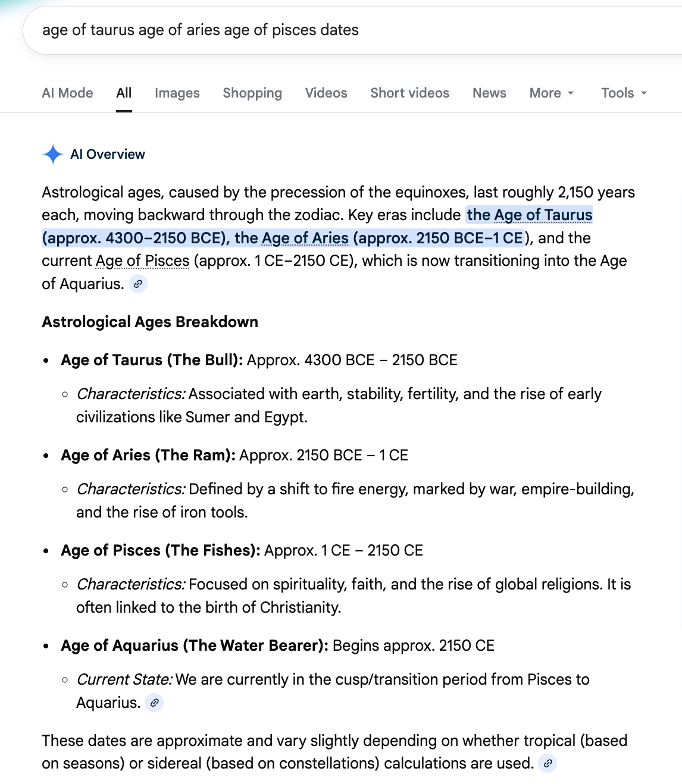The height and width of the screenshot is (784, 682).
Task: View the News tab
Action: pos(489,93)
